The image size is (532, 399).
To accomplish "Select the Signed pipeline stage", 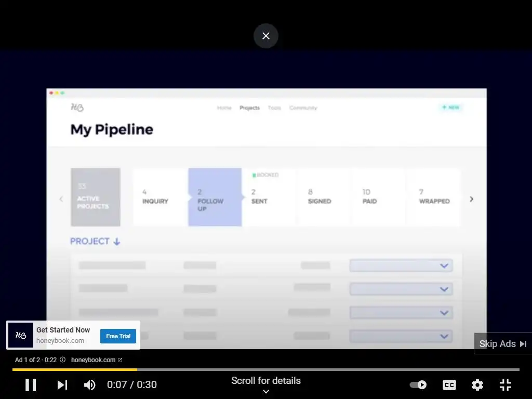I will click(323, 197).
